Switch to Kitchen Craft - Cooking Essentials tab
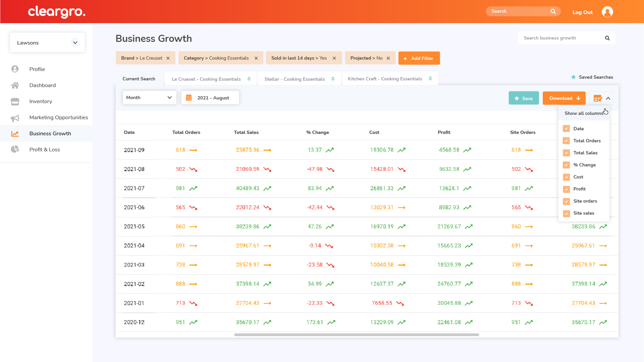This screenshot has width=644, height=362. [385, 79]
